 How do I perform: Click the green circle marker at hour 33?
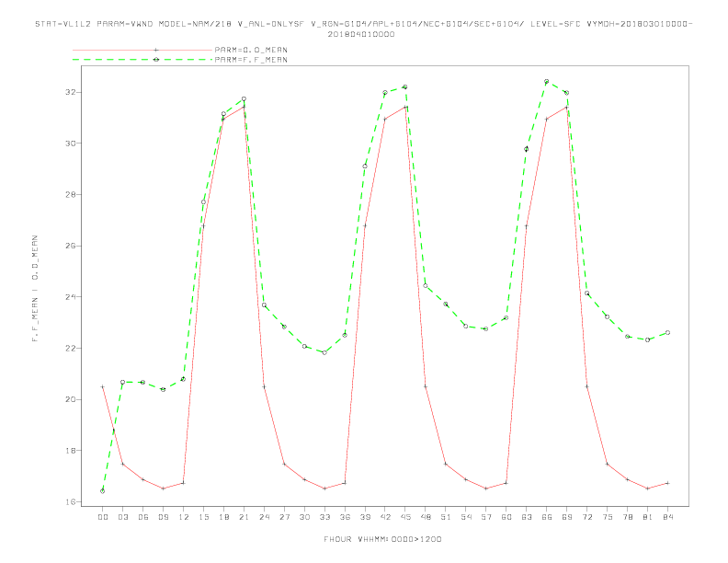pyautogui.click(x=324, y=352)
